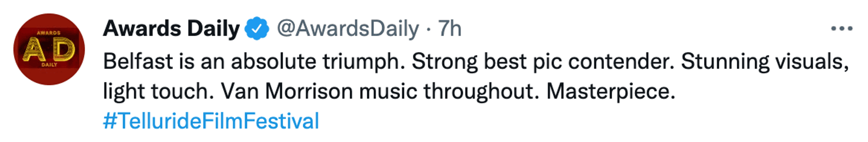868x142 pixels.
Task: Click the small "DAILY" text below the avatar logo
Action: (x=49, y=65)
